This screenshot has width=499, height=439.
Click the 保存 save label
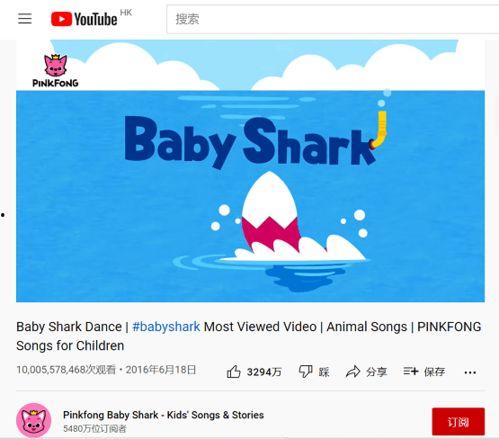click(434, 372)
